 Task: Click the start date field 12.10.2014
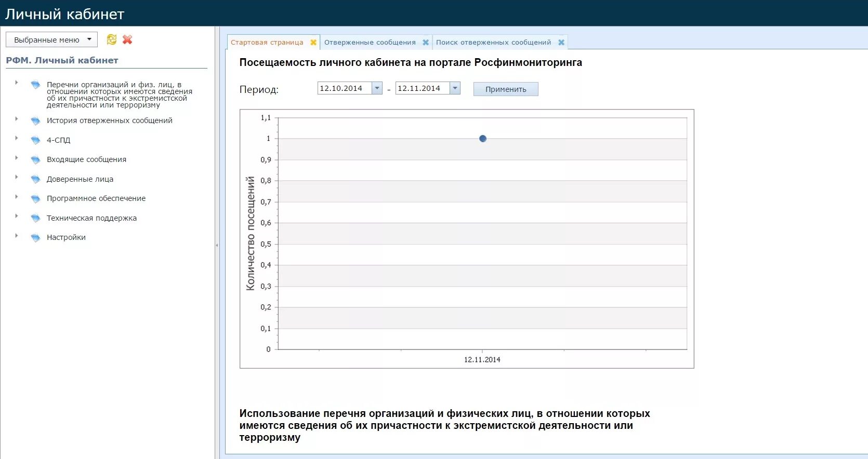(345, 88)
